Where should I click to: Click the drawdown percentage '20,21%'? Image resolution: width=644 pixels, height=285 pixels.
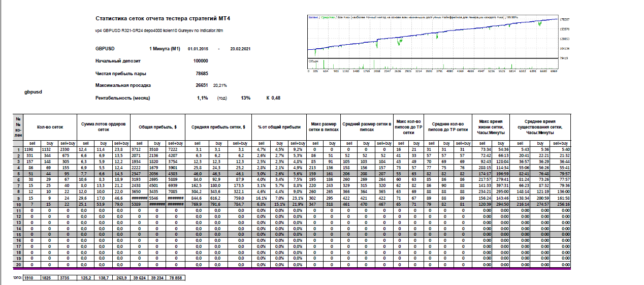coord(220,86)
